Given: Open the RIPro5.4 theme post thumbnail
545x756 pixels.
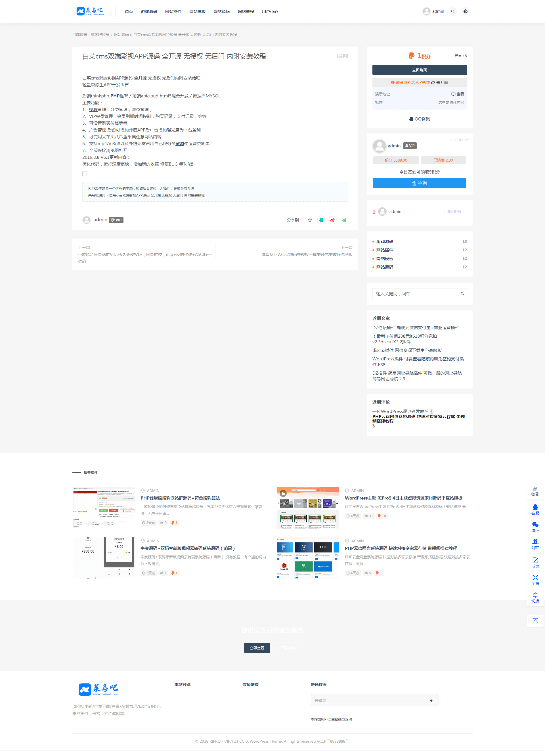Looking at the screenshot, I should 308,508.
